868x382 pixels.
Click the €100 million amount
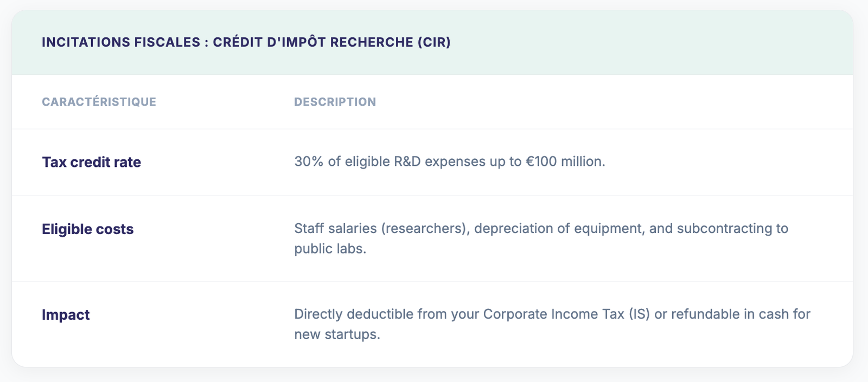coord(564,161)
